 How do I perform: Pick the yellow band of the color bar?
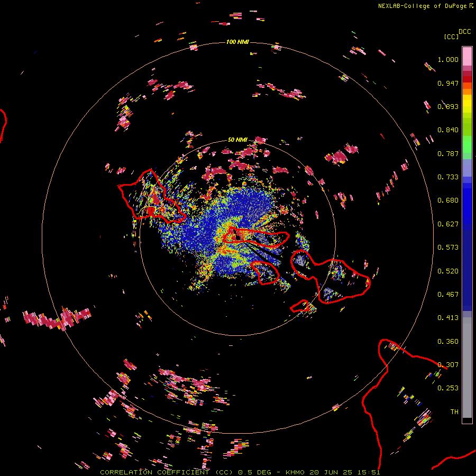(x=467, y=104)
